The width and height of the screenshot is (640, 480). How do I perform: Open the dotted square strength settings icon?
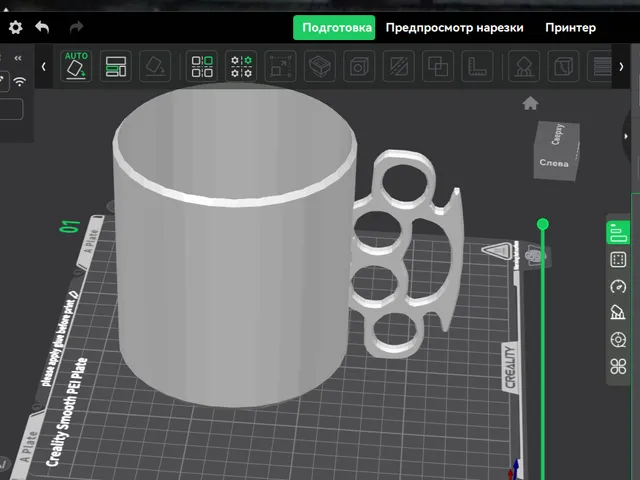pyautogui.click(x=618, y=260)
